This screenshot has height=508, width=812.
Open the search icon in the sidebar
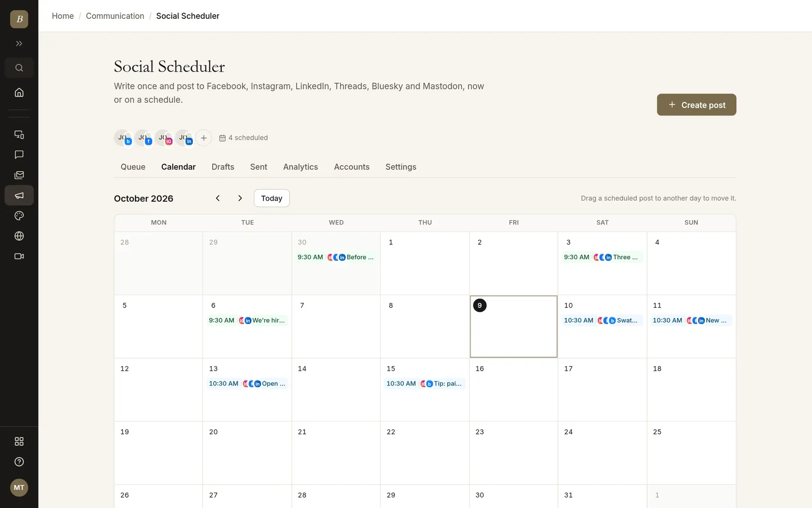point(19,68)
